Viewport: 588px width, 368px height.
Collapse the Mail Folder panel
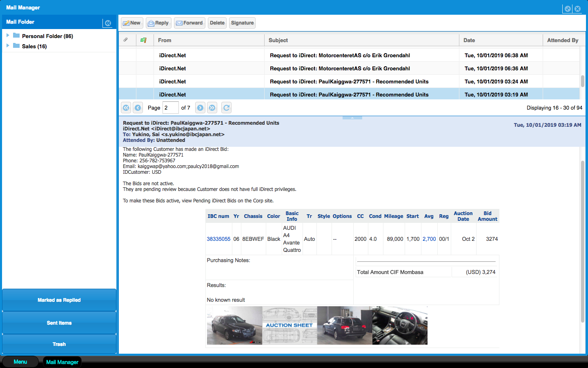pyautogui.click(x=108, y=23)
